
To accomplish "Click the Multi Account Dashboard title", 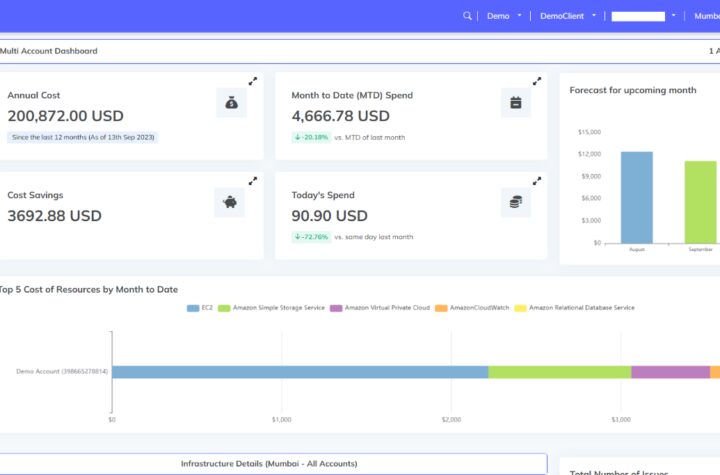I will pos(49,51).
